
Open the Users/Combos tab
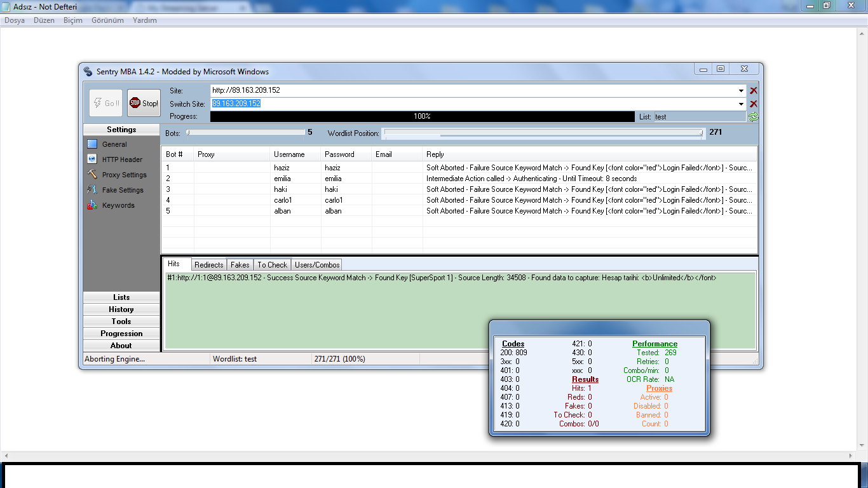click(317, 265)
